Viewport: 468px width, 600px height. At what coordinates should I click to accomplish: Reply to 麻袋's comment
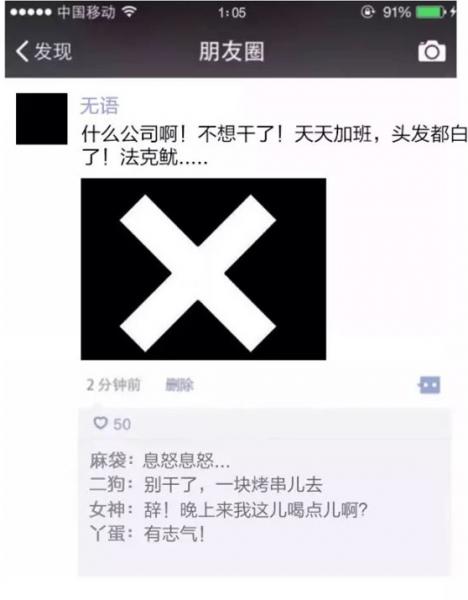160,460
